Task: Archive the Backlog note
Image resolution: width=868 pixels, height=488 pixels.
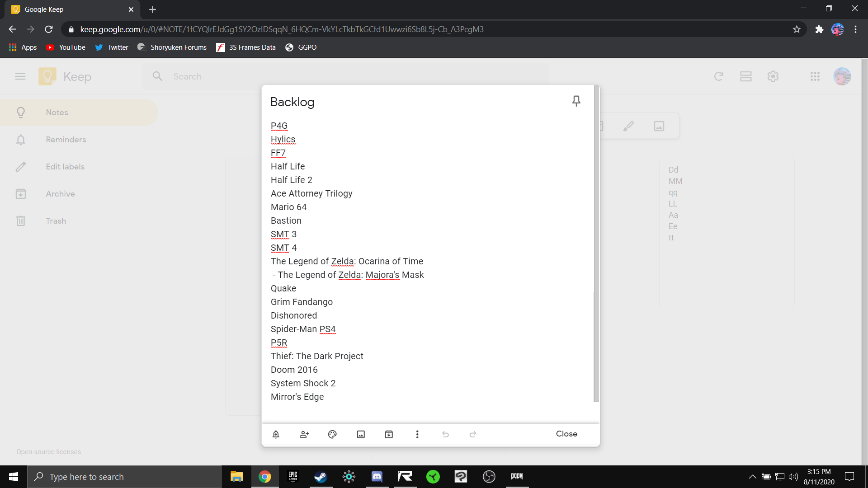Action: (x=389, y=434)
